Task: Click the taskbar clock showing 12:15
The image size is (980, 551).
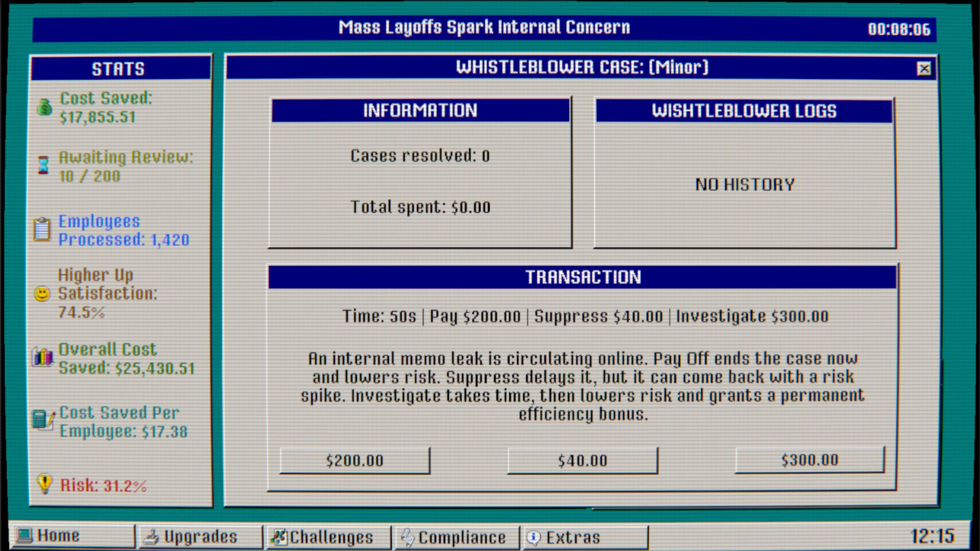Action: (932, 536)
